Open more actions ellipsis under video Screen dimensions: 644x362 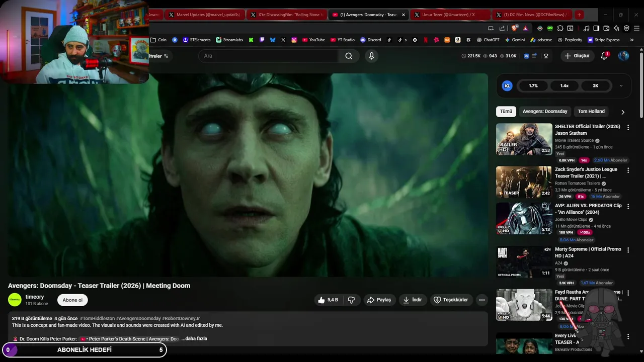482,300
